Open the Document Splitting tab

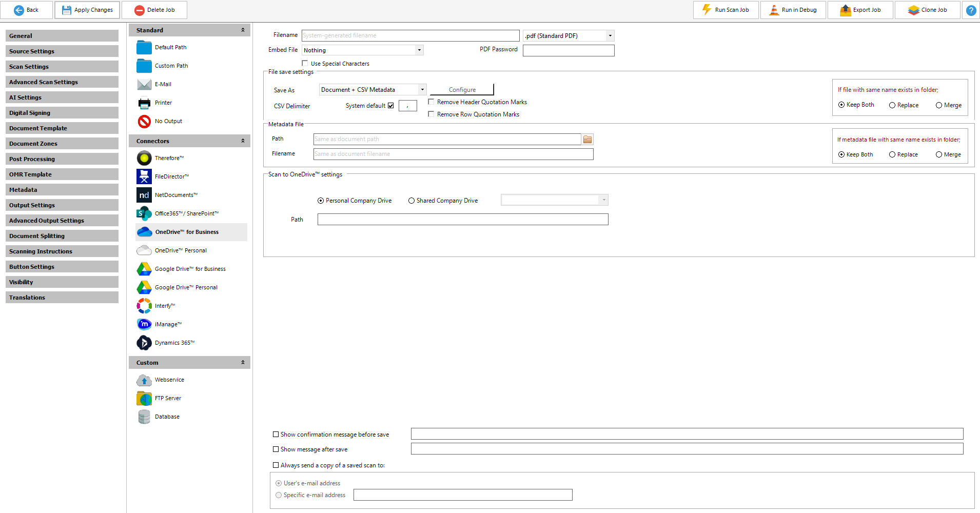coord(62,236)
